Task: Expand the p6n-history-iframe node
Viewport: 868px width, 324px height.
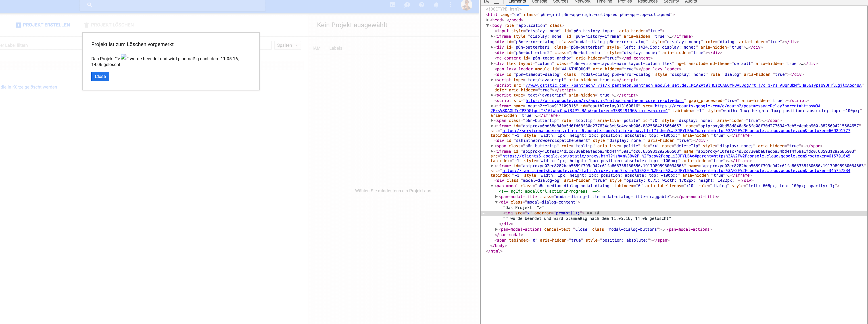Action: (x=492, y=36)
